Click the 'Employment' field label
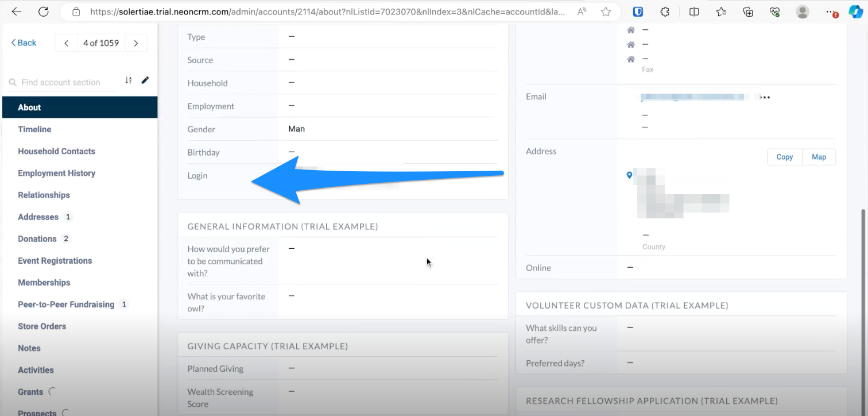 click(211, 106)
